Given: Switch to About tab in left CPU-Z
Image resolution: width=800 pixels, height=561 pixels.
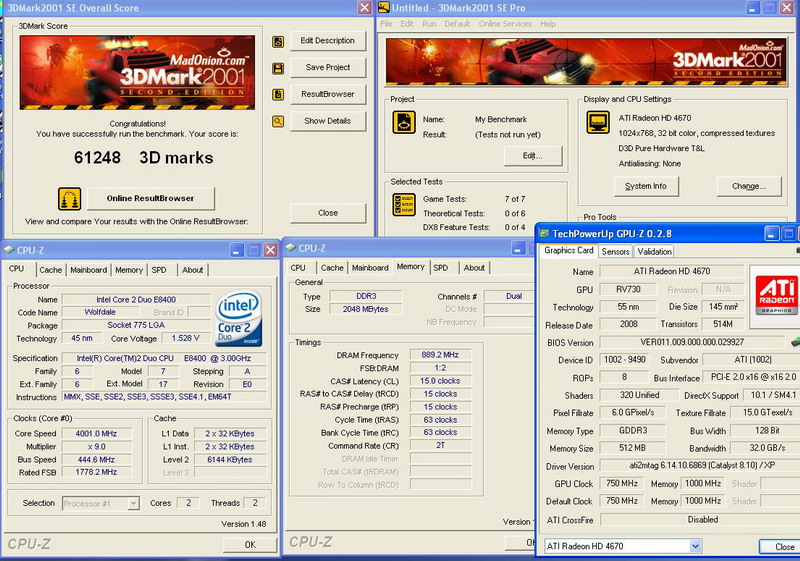Looking at the screenshot, I should pos(192,270).
